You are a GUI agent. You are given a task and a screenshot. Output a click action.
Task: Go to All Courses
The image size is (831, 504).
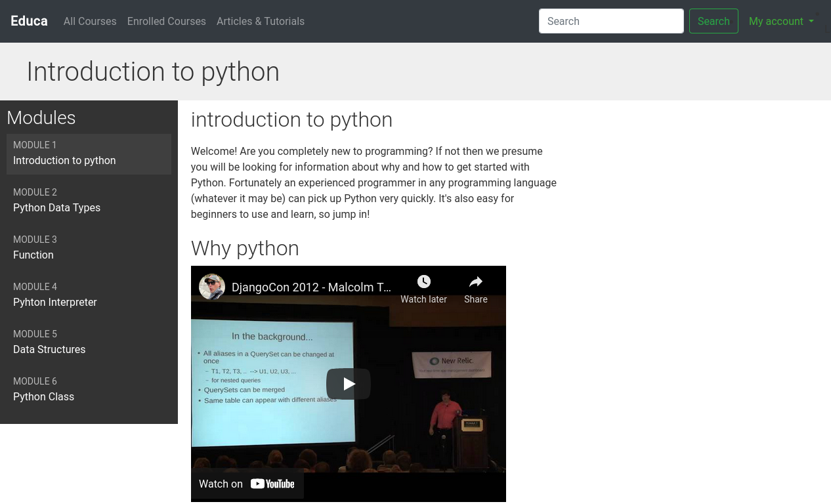(x=90, y=21)
